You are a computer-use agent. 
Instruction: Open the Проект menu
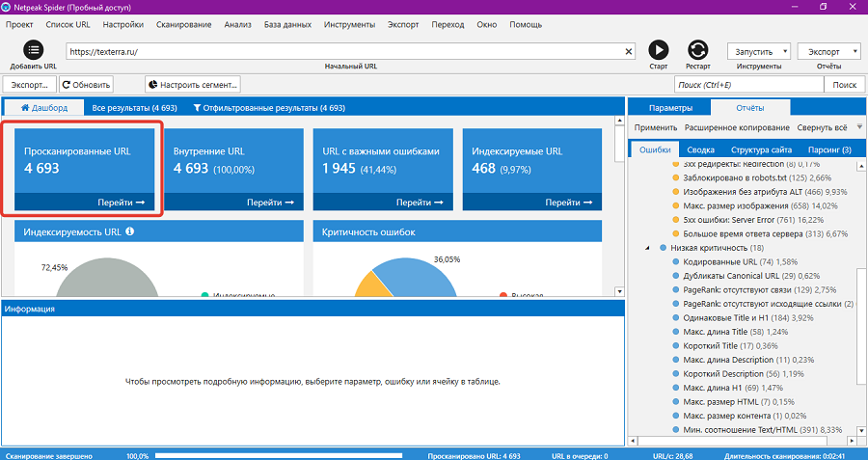19,24
